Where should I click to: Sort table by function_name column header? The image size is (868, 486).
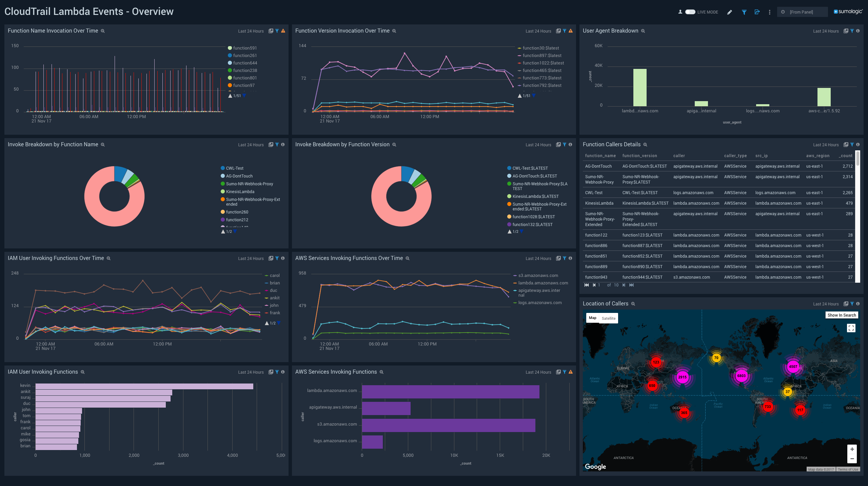600,156
